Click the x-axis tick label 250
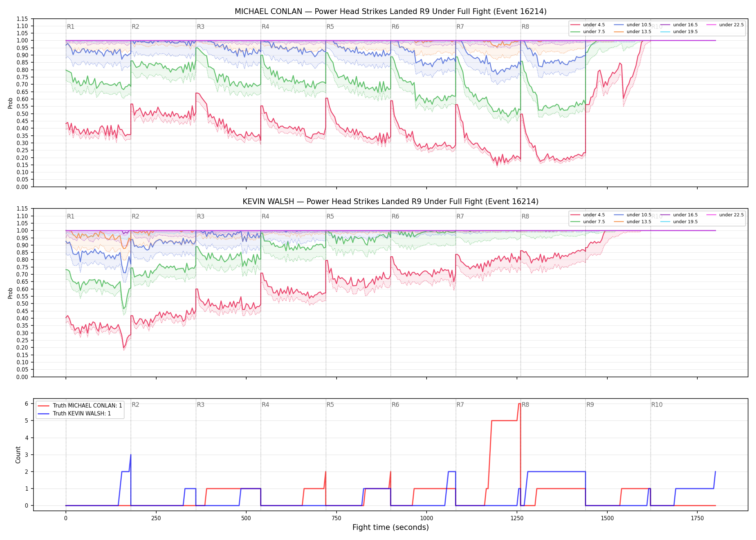756x540 pixels. coord(156,518)
